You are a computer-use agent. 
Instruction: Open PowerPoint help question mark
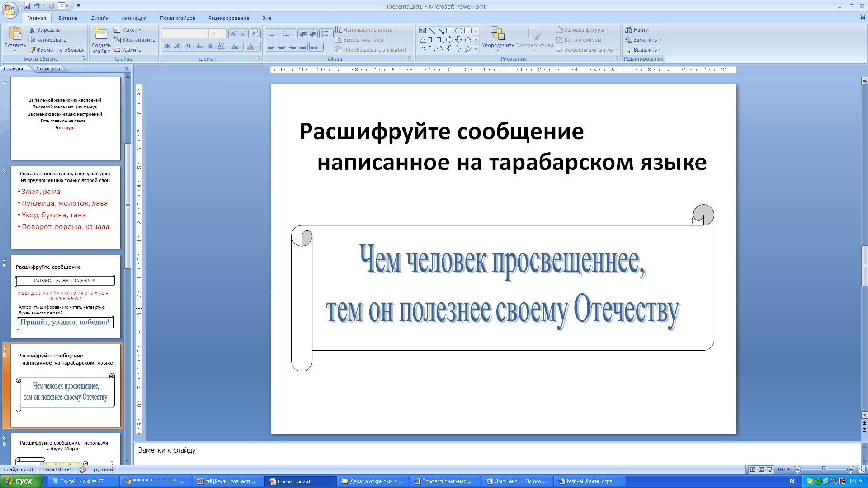pos(863,18)
